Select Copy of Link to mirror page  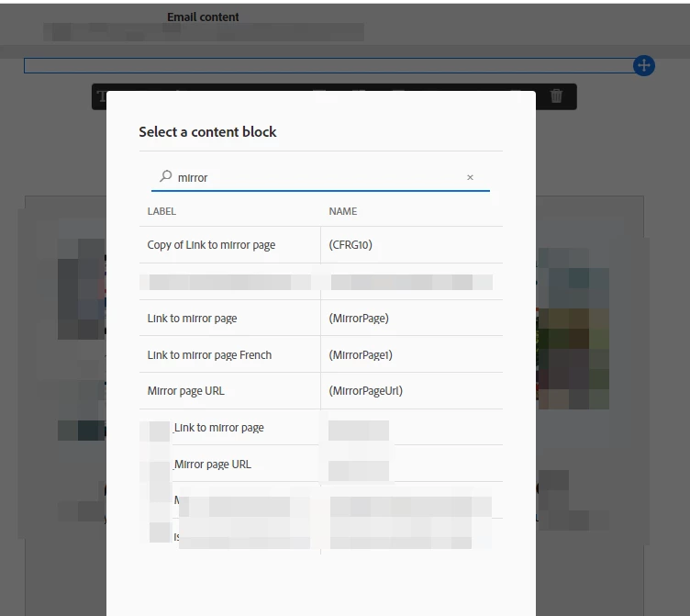(x=211, y=245)
